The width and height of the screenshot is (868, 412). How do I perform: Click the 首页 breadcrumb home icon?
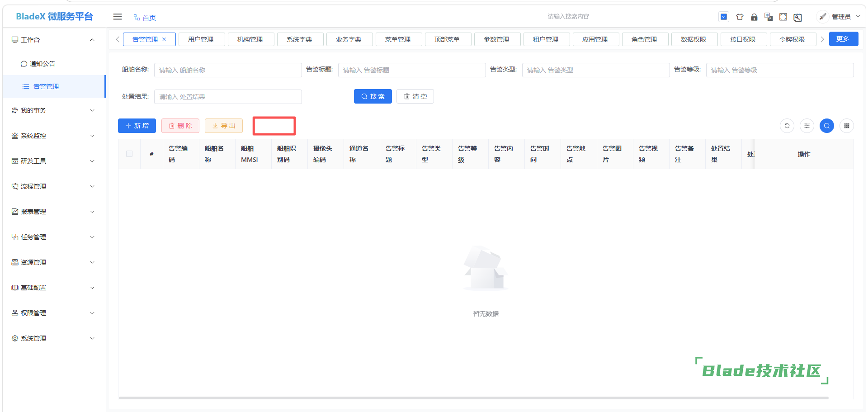click(x=137, y=18)
